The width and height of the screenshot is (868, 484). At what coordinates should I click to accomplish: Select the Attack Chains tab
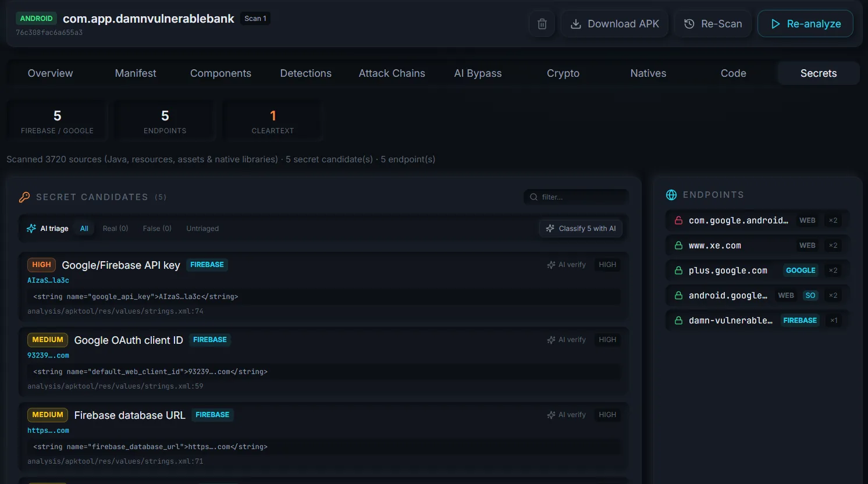pyautogui.click(x=392, y=73)
